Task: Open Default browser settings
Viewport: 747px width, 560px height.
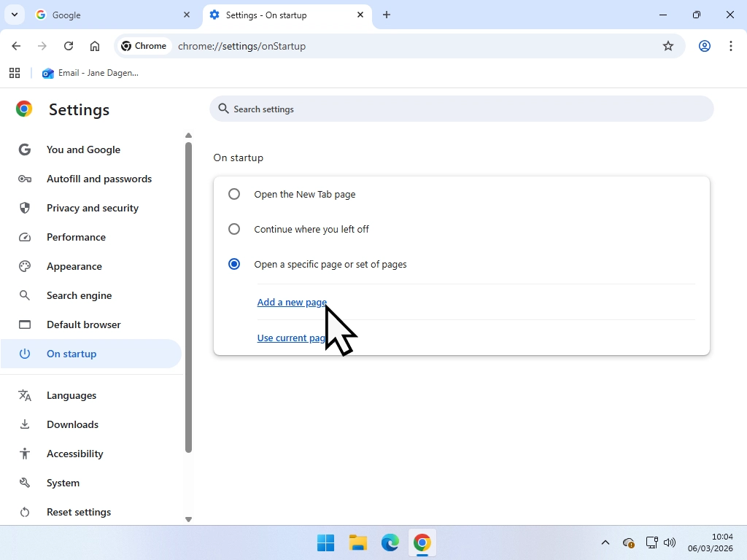Action: [91, 324]
